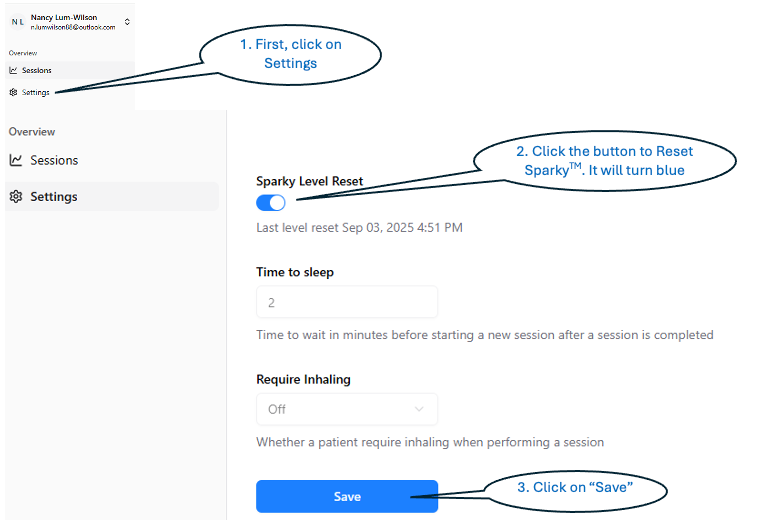Click the outlook.com email address
769x527 pixels.
(73, 27)
